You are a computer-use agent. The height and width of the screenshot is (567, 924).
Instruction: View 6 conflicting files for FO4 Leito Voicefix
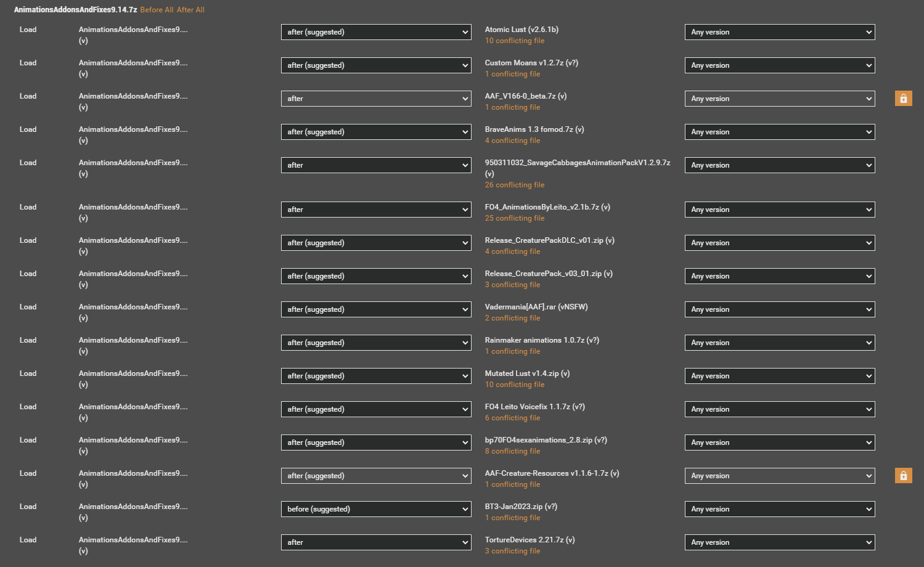(512, 417)
